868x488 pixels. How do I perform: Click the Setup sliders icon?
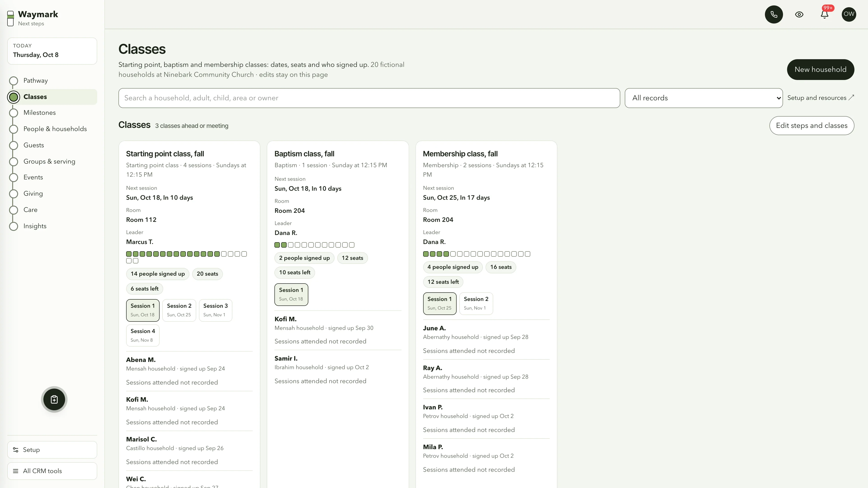point(16,450)
